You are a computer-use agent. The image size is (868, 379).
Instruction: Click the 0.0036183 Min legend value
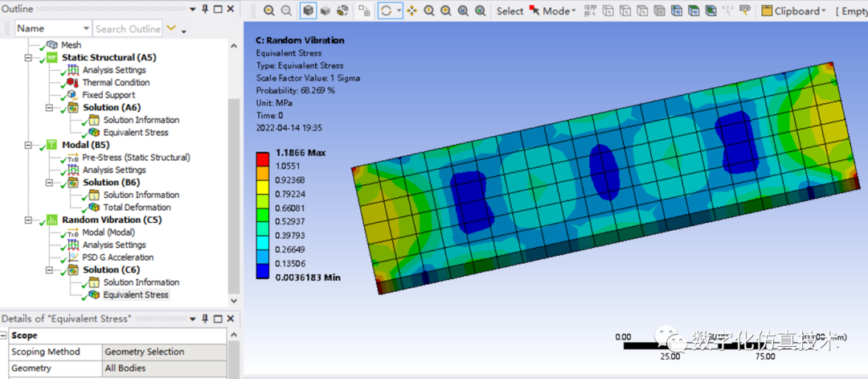pos(307,277)
